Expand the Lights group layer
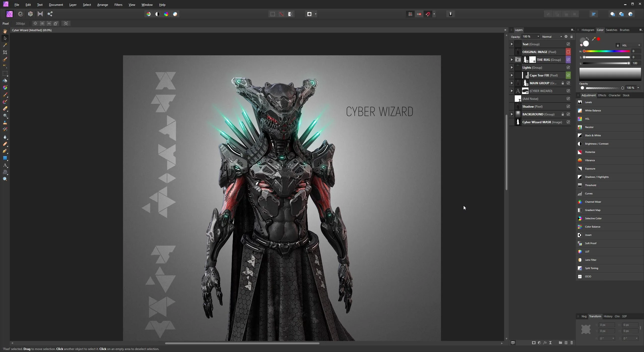644x352 pixels. coord(512,67)
